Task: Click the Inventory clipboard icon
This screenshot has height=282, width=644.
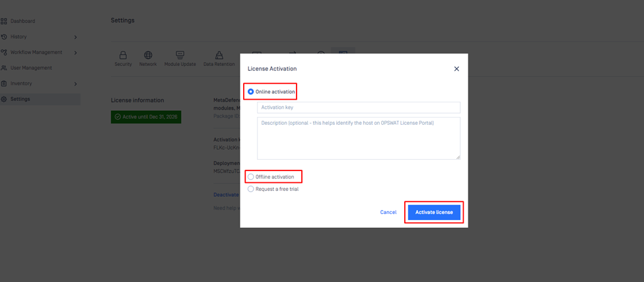Action: point(4,83)
